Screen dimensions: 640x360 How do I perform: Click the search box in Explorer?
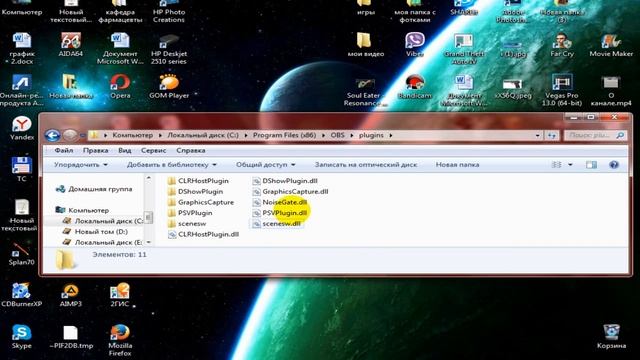(595, 135)
